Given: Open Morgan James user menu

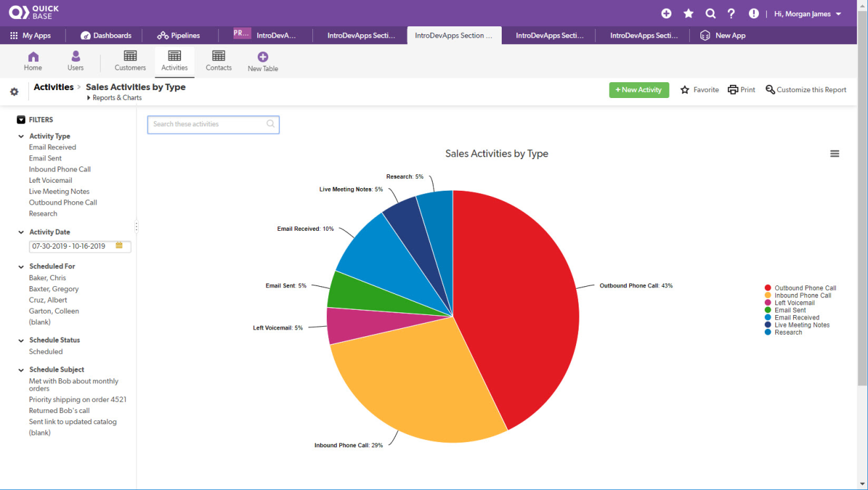Looking at the screenshot, I should coord(808,14).
